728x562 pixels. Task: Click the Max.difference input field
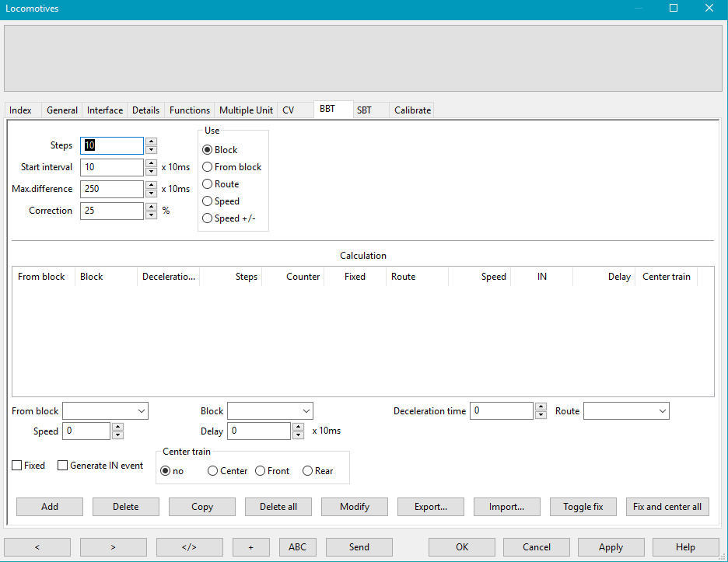112,189
